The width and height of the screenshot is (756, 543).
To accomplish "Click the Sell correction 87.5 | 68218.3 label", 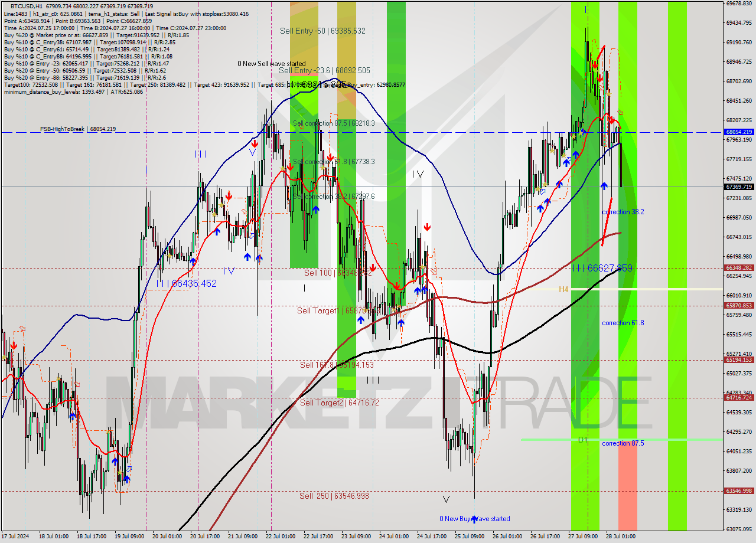I will click(334, 123).
